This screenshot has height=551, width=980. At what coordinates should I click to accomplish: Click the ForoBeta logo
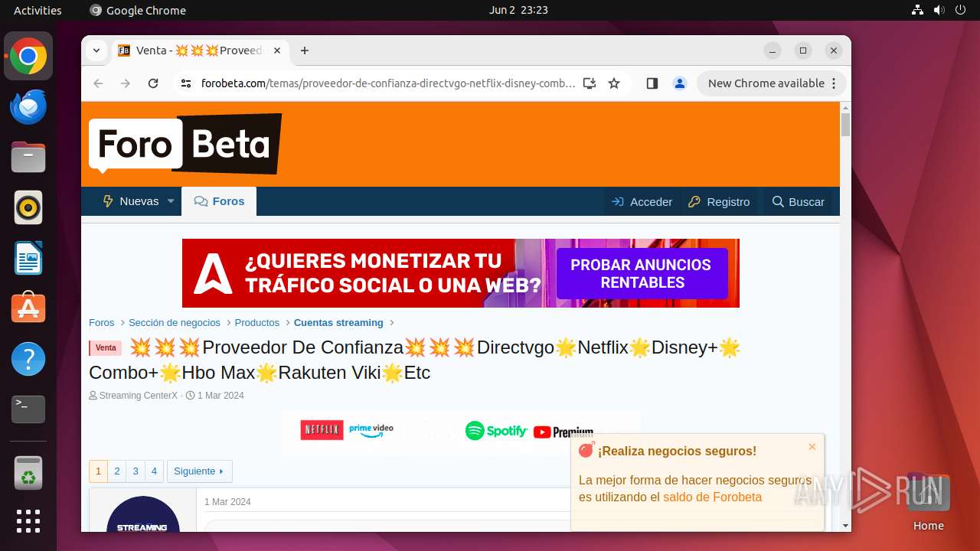pyautogui.click(x=185, y=144)
